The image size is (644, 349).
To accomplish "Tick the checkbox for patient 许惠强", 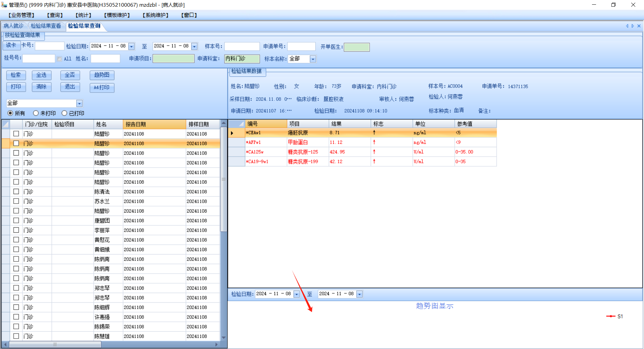I will (x=16, y=317).
